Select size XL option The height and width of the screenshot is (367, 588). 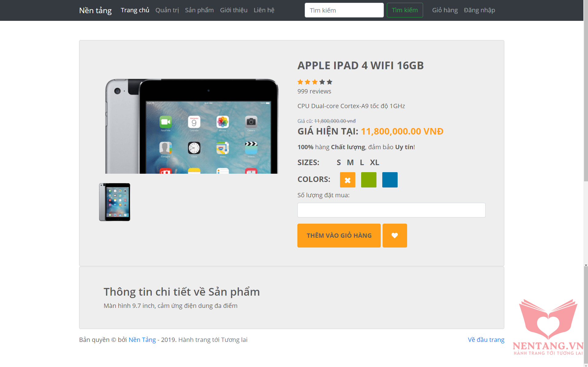(x=374, y=162)
